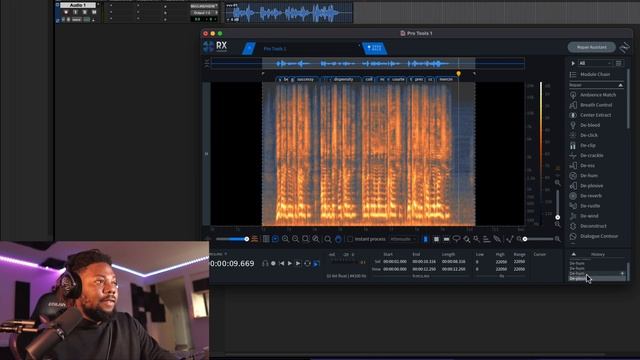Click the selection Start time field
This screenshot has height=360, width=640.
395,262
